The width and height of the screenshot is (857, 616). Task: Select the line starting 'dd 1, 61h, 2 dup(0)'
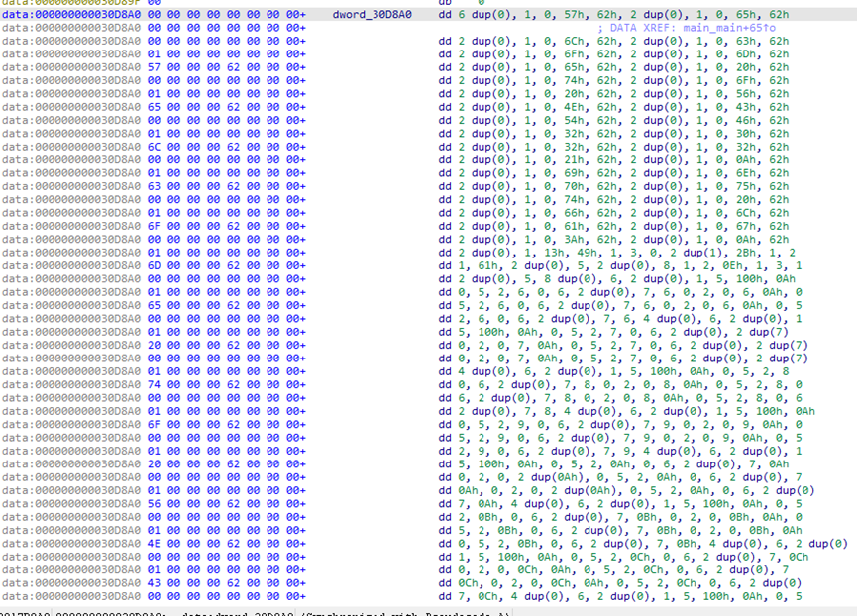click(x=620, y=266)
